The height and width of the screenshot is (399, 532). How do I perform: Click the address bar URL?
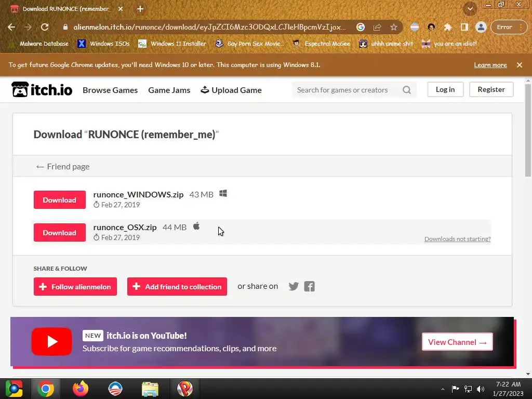click(x=209, y=27)
